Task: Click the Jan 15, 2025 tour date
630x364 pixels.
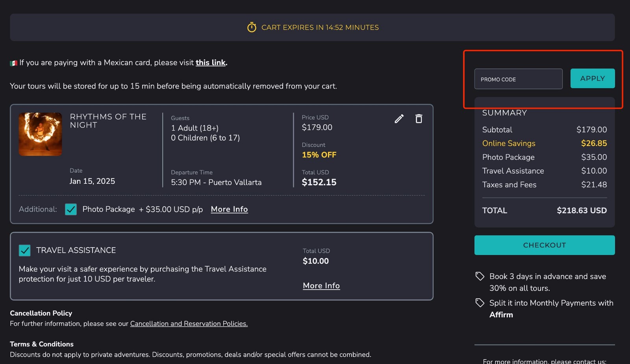Action: tap(92, 181)
